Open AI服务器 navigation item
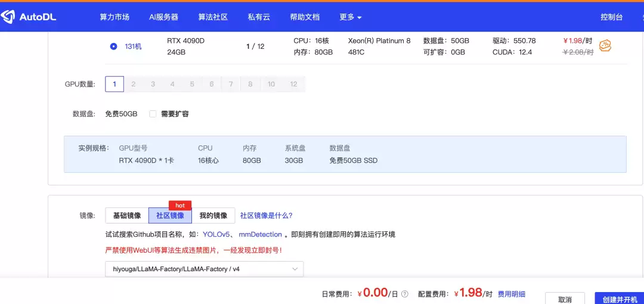Screen dimensions: 644x304 coord(163,17)
